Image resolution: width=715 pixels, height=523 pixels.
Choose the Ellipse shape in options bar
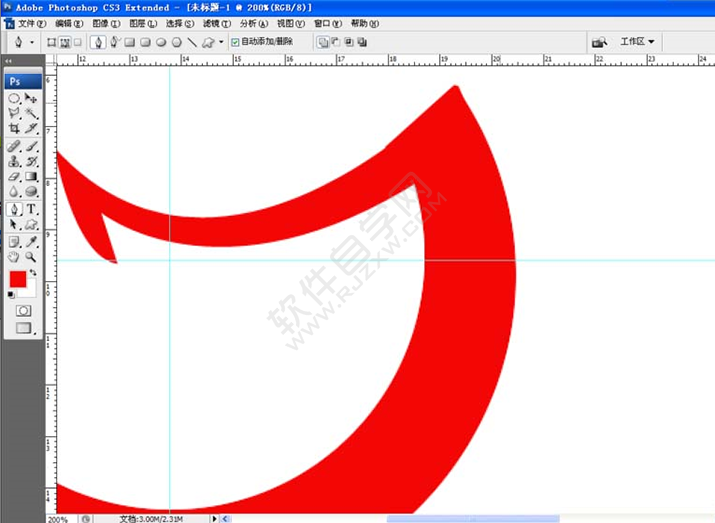pyautogui.click(x=161, y=43)
